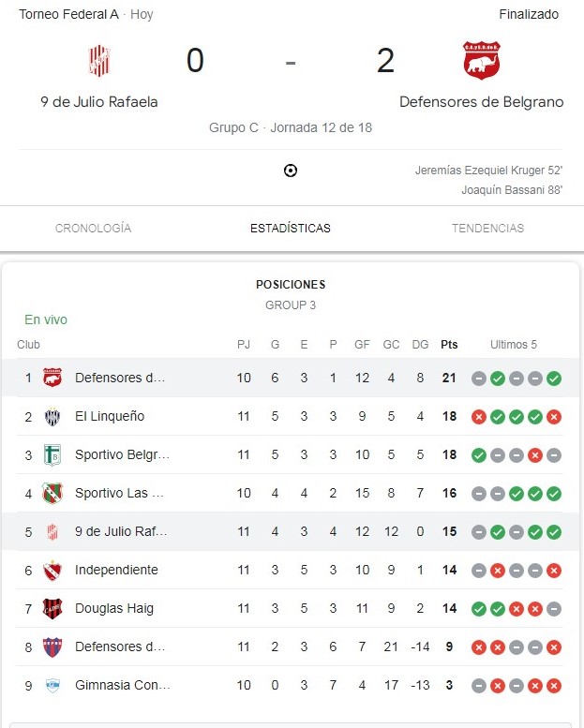The height and width of the screenshot is (728, 584).
Task: Switch to the Cronología tab
Action: [x=93, y=229]
